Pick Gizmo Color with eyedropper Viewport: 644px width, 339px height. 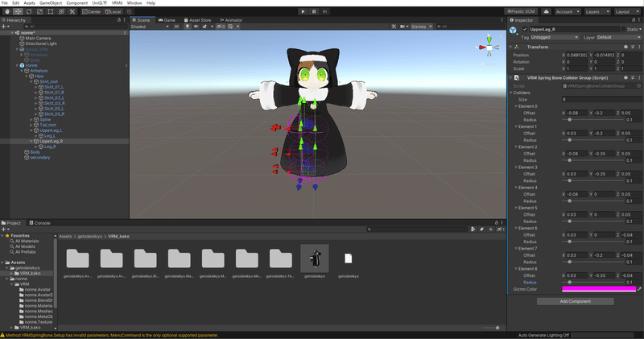click(x=639, y=289)
